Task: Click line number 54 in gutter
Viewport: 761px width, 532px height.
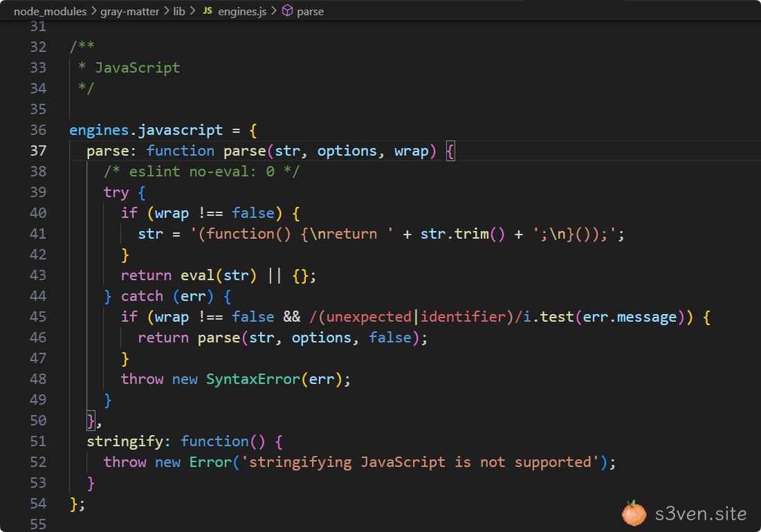Action: point(38,504)
